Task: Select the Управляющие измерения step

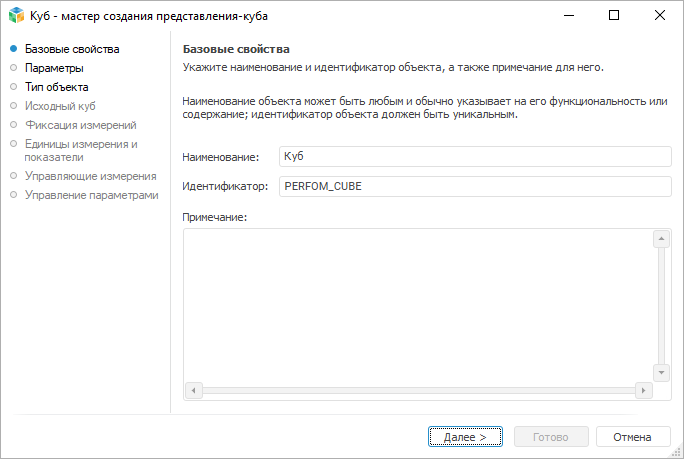Action: pos(90,176)
